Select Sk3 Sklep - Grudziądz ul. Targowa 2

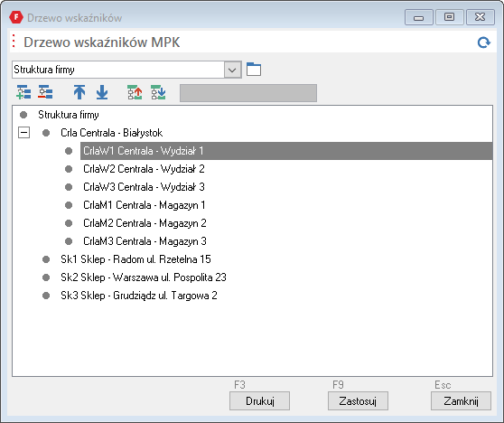pos(139,296)
